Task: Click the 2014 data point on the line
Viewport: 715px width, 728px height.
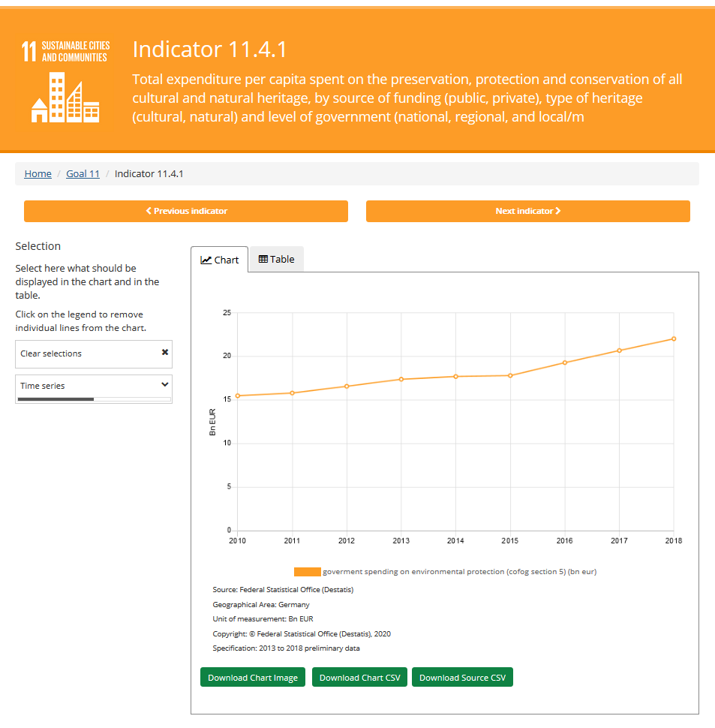Action: pos(455,377)
